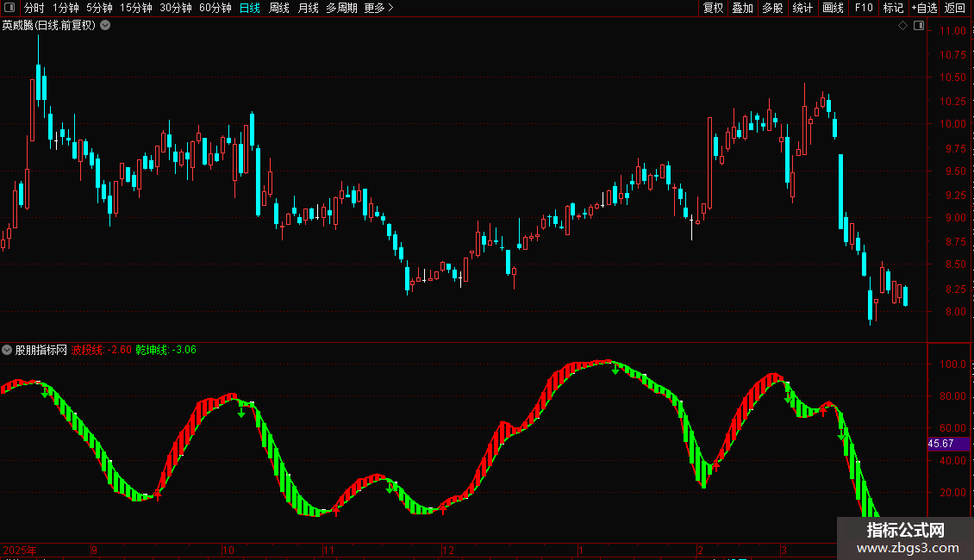Screen dimensions: 974x560
Task: Open the 多股 multi-stock view
Action: click(773, 8)
